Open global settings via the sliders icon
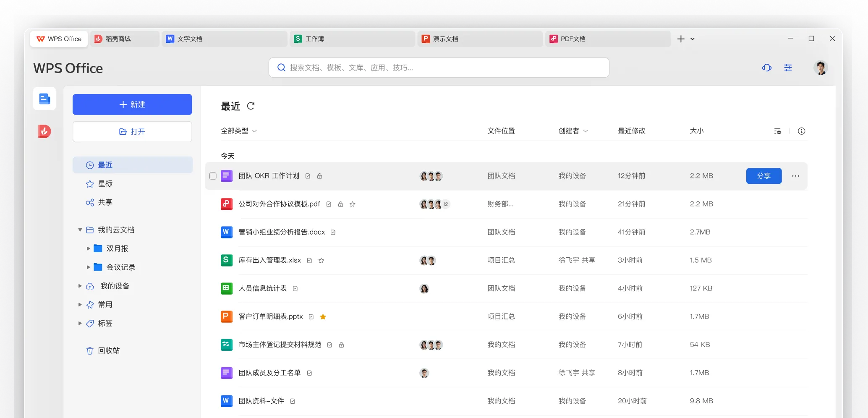The width and height of the screenshot is (868, 418). [x=788, y=68]
